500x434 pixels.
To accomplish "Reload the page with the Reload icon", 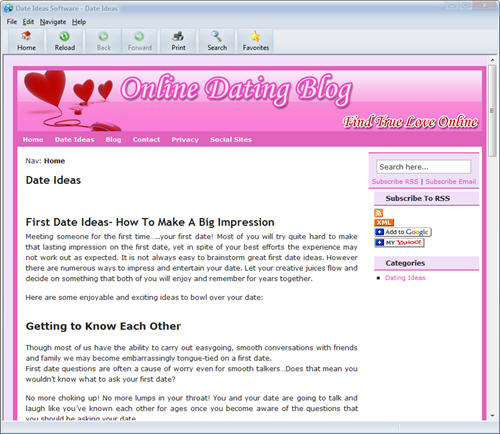I will tap(64, 36).
